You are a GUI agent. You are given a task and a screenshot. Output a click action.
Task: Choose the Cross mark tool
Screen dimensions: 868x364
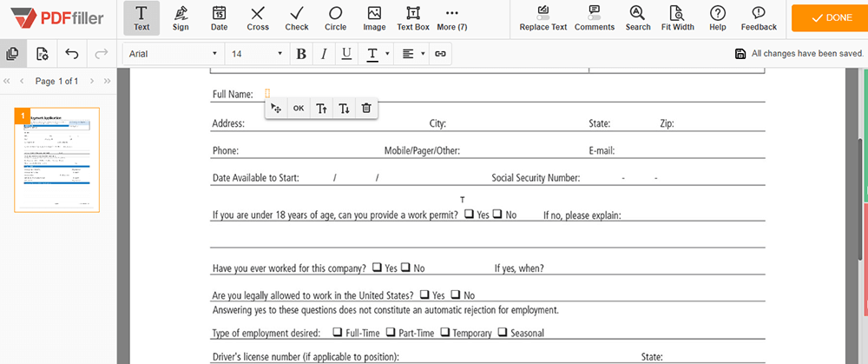point(258,17)
